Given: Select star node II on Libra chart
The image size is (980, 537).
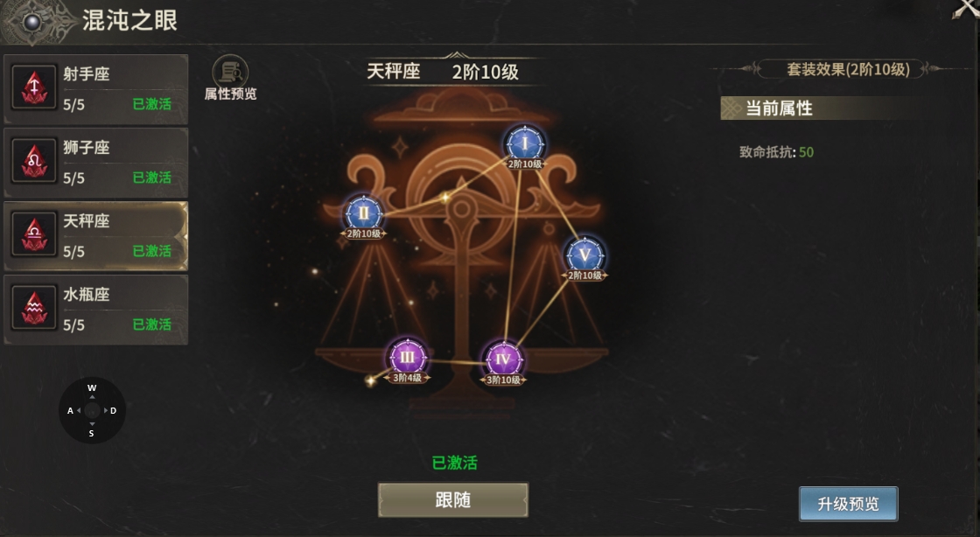Looking at the screenshot, I should pos(364,213).
